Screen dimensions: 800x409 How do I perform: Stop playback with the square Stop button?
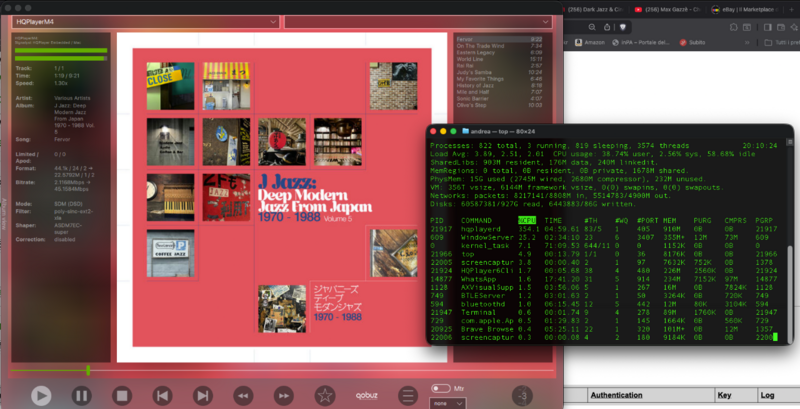pos(122,395)
